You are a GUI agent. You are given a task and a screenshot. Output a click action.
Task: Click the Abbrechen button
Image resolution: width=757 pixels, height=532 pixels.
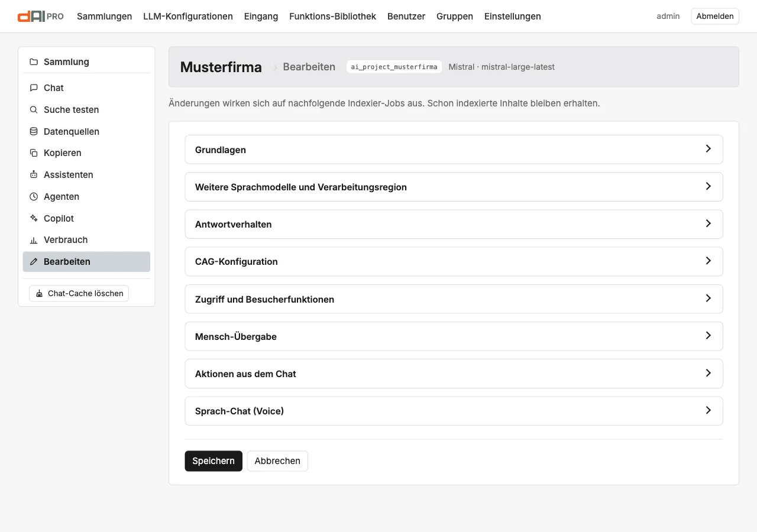tap(277, 461)
